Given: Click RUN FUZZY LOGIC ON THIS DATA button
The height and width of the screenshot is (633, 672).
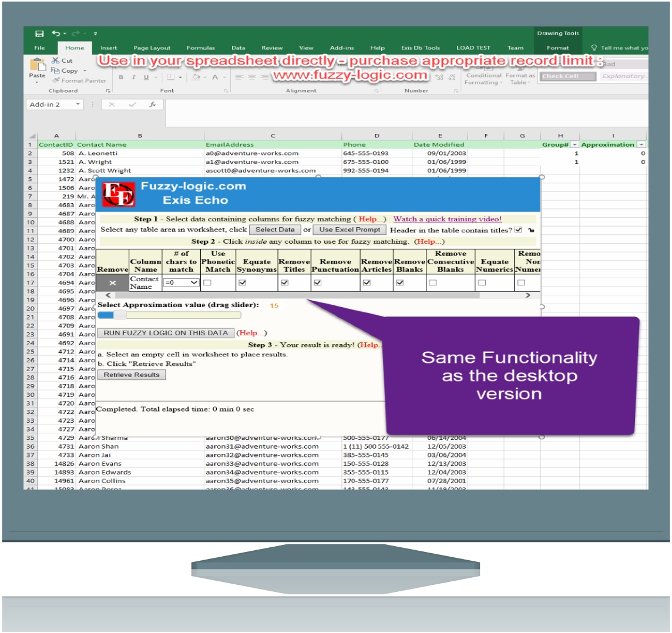Looking at the screenshot, I should [166, 333].
